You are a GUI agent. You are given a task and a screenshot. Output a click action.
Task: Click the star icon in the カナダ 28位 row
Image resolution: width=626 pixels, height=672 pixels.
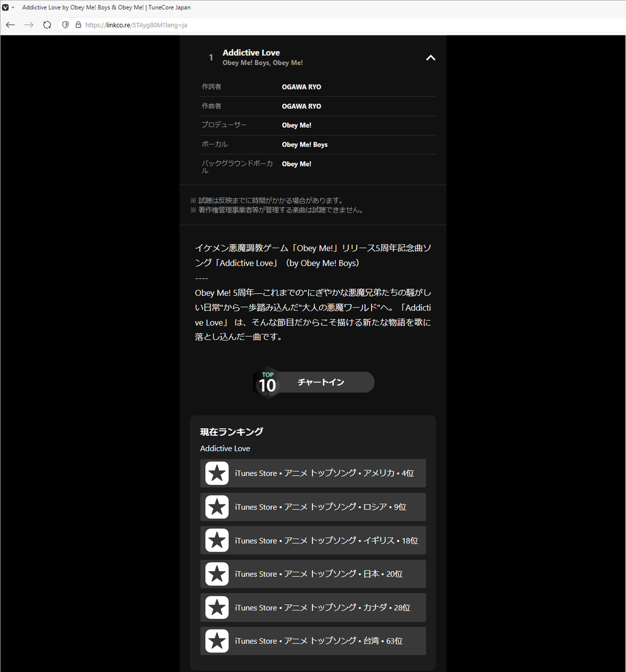pyautogui.click(x=217, y=608)
